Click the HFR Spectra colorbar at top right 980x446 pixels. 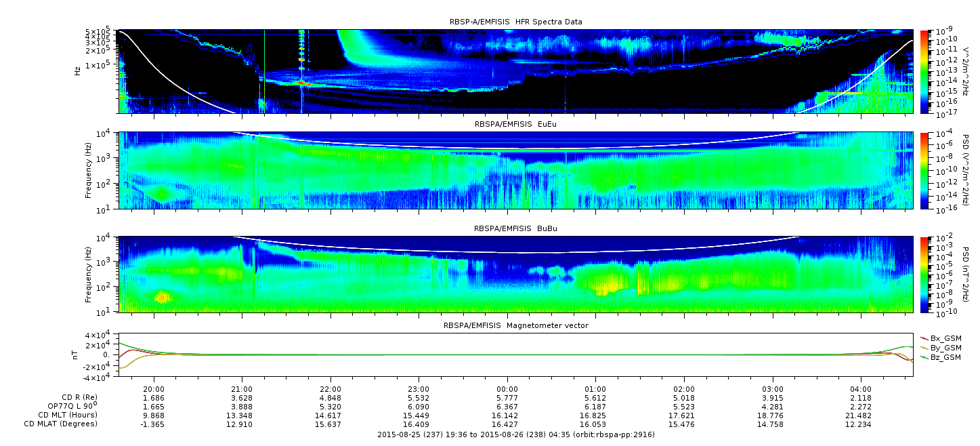click(x=925, y=70)
